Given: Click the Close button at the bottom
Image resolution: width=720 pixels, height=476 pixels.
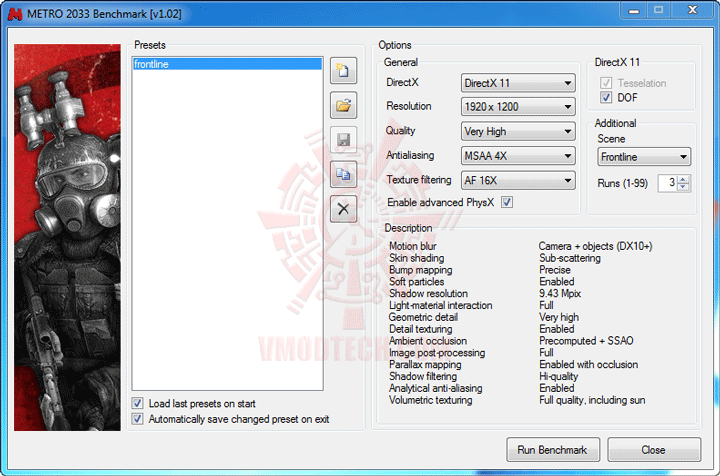Looking at the screenshot, I should pos(654,450).
